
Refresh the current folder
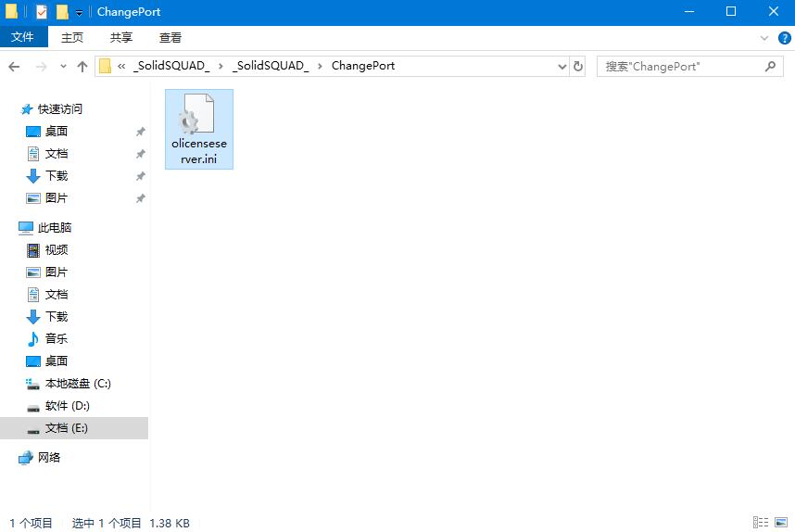[578, 67]
